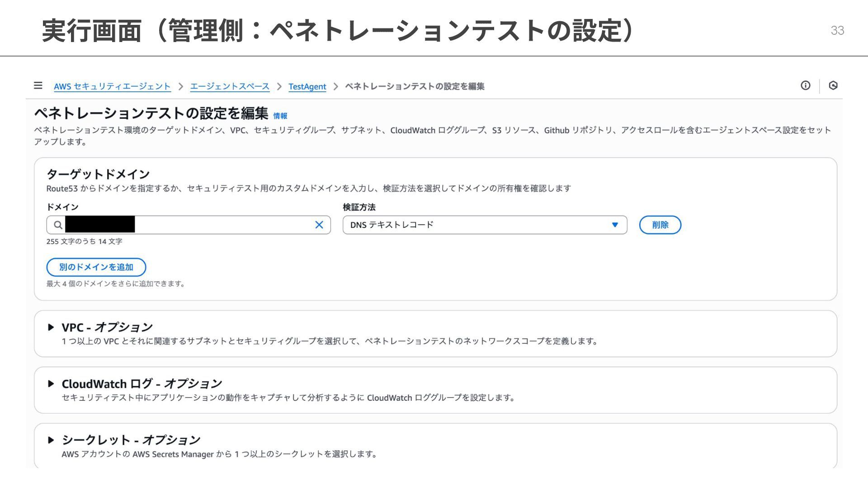Expand the VPC - オプション section

click(107, 327)
